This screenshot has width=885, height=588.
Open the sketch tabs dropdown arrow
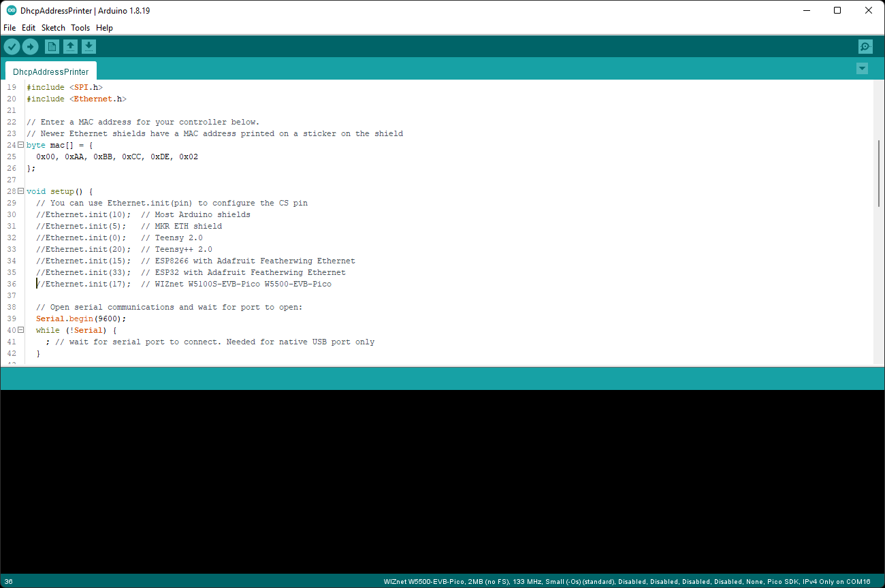[x=863, y=68]
